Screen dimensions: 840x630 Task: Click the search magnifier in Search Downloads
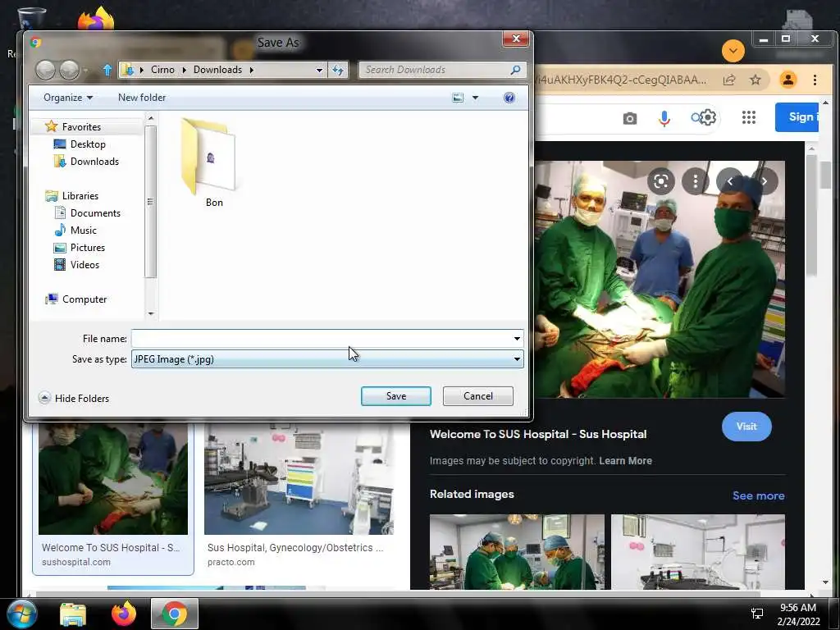click(x=515, y=70)
